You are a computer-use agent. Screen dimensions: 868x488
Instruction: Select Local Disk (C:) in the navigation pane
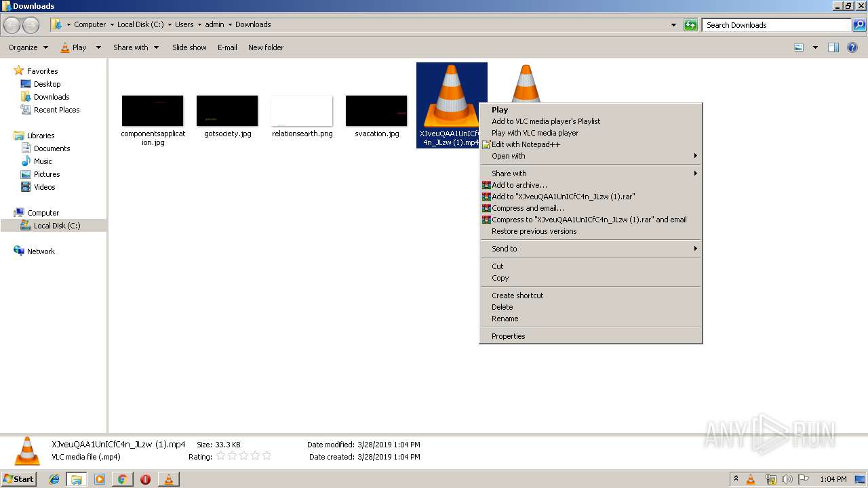57,226
